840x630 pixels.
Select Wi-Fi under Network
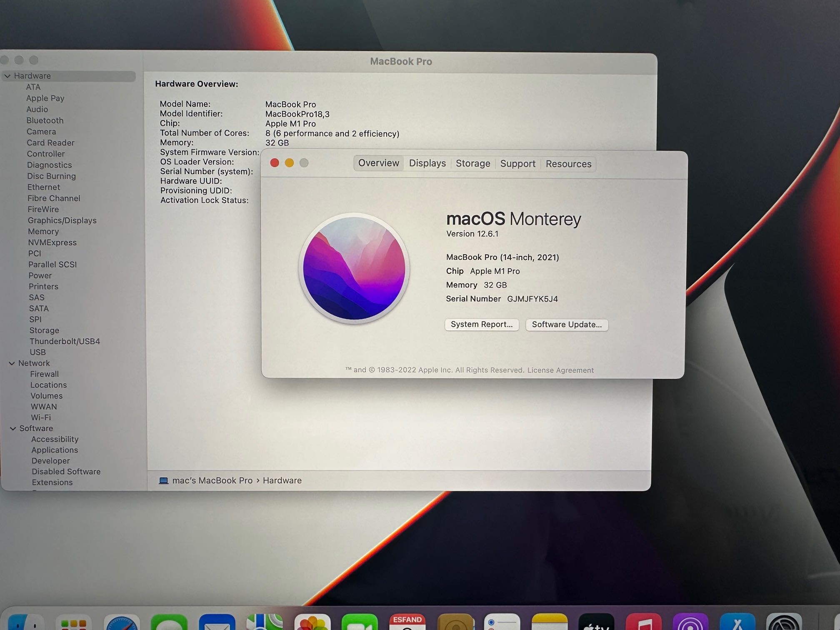point(41,417)
